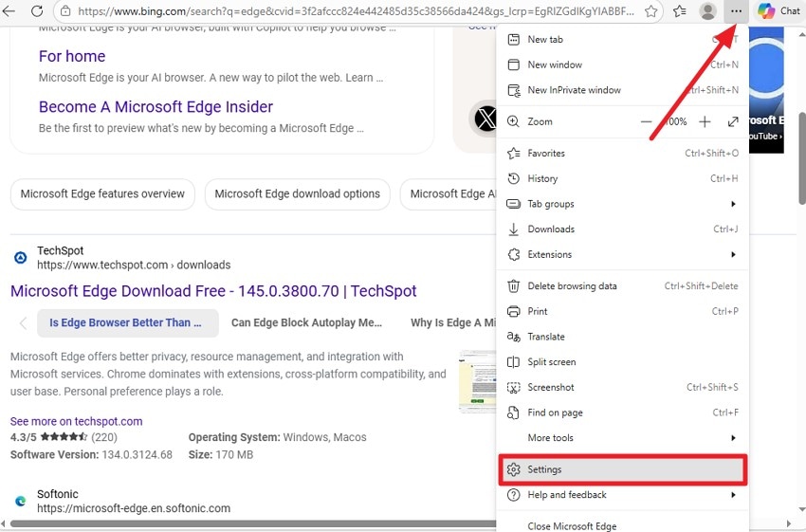Click Microsoft Edge download options chip
Image resolution: width=806 pixels, height=532 pixels.
click(x=297, y=194)
